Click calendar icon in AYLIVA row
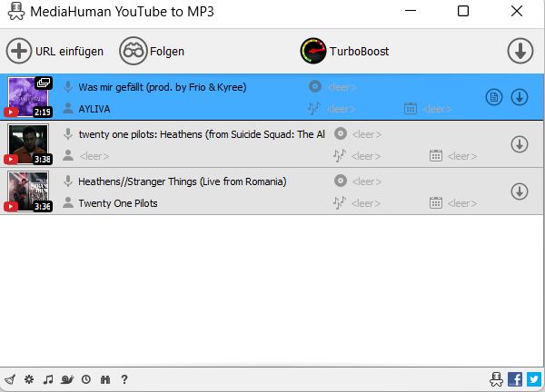 coord(411,108)
